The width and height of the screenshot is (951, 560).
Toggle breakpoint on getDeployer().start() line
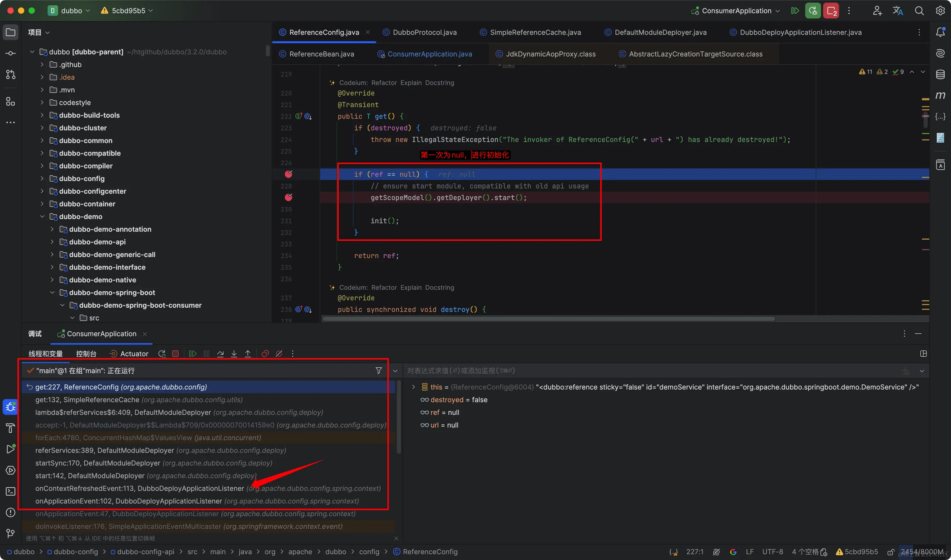point(288,197)
